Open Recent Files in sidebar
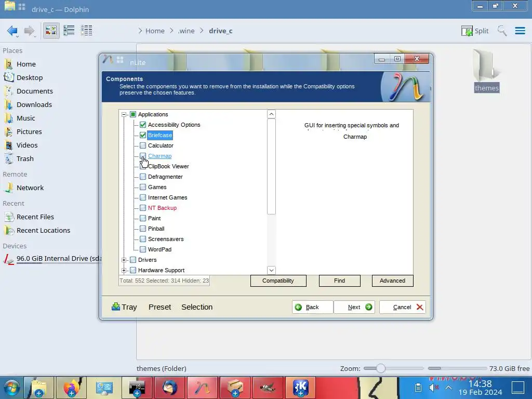The height and width of the screenshot is (399, 532). [x=35, y=217]
